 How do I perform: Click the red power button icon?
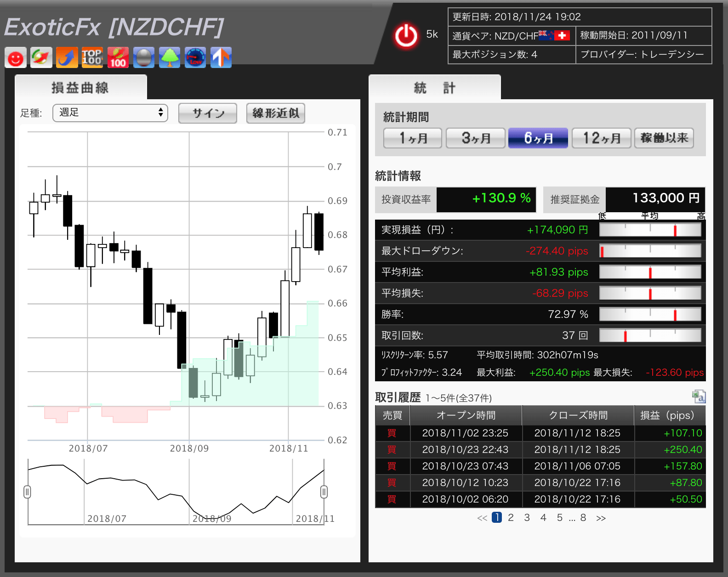(x=406, y=36)
